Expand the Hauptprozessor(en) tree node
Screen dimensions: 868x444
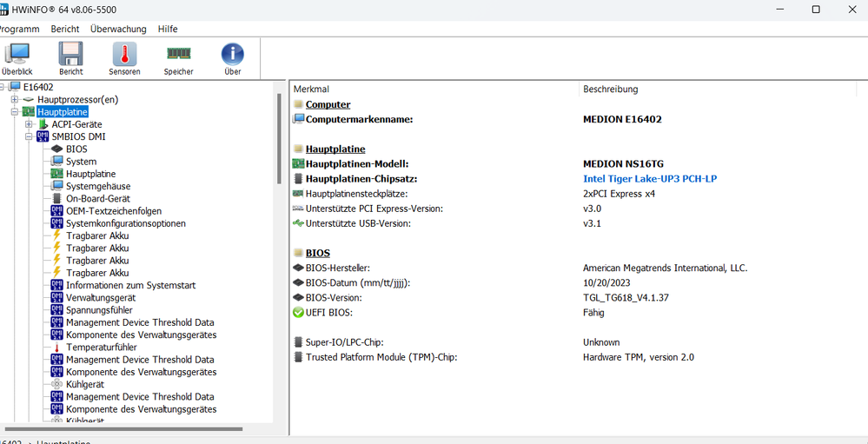[16, 100]
